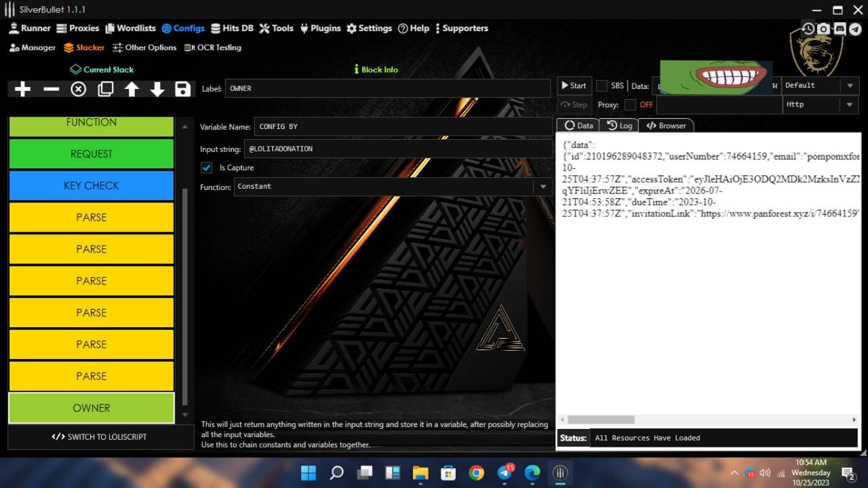Open the Wordlists section
This screenshot has width=868, height=488.
coord(130,28)
